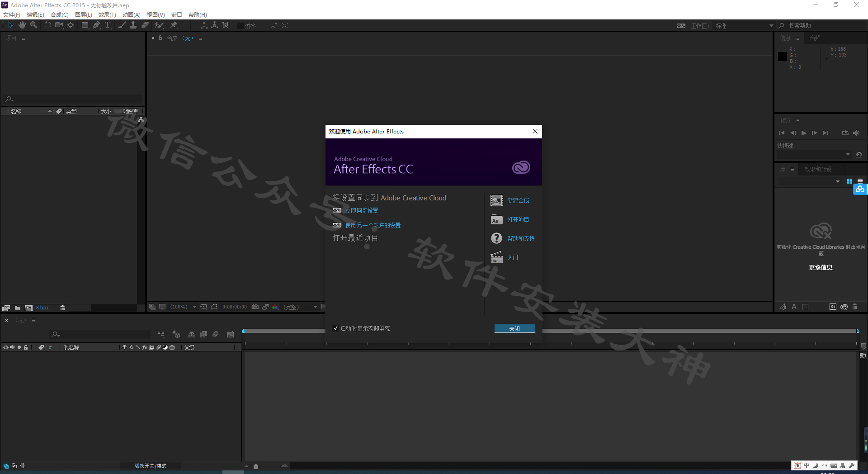Click 新建合成 in welcome dialog
The height and width of the screenshot is (474, 868).
[x=518, y=200]
